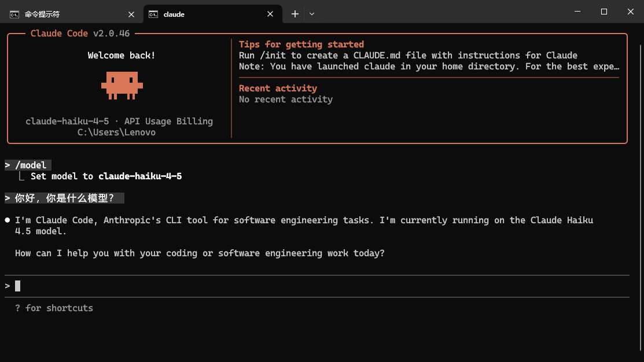This screenshot has height=362, width=644.
Task: Click the '/model' command line
Action: tap(28, 165)
